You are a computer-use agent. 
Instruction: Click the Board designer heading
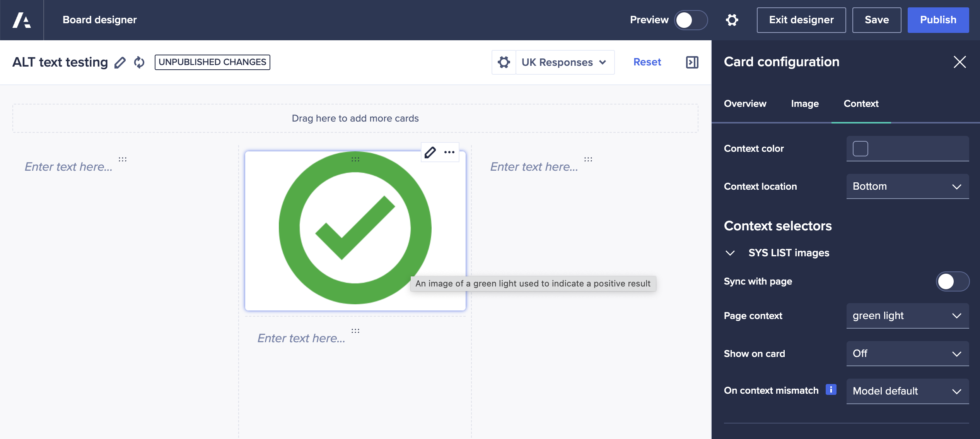[99, 20]
